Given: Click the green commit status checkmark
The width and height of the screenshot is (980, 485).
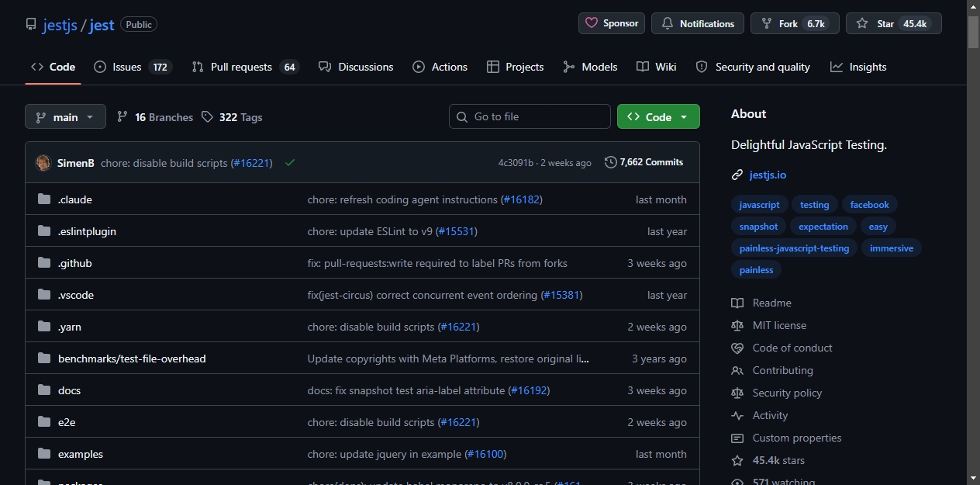Looking at the screenshot, I should coord(290,163).
